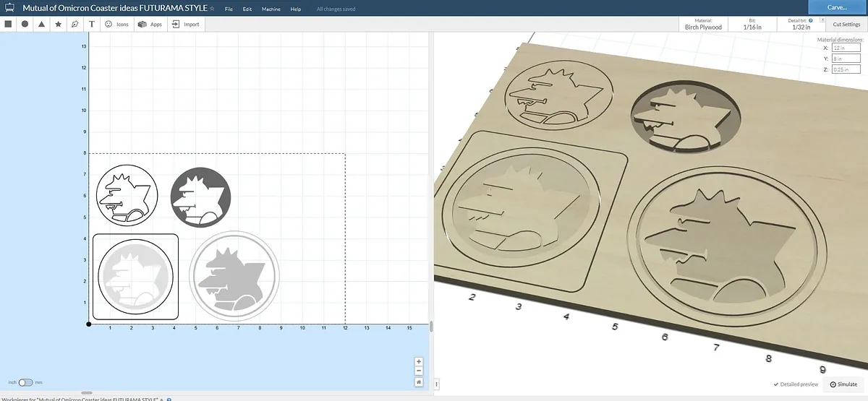
Task: Click the zoom in plus button
Action: pyautogui.click(x=419, y=361)
